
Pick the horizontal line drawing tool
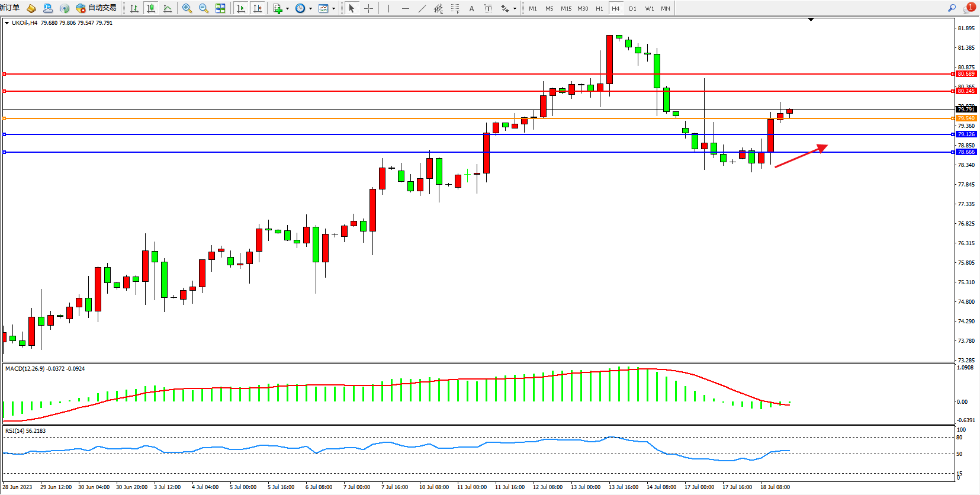(405, 8)
